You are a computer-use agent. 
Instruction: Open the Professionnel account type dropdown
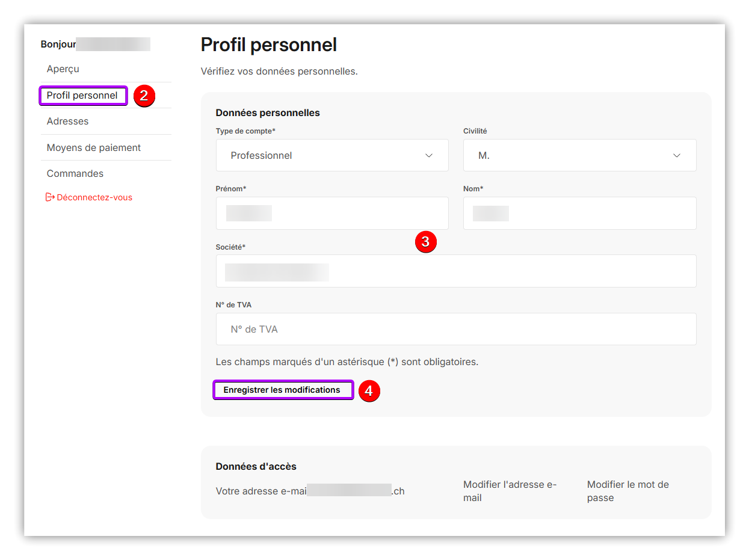331,156
